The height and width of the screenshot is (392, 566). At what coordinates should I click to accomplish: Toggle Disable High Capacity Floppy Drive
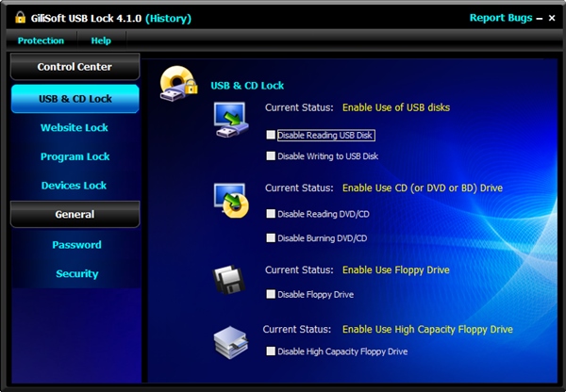(x=271, y=351)
